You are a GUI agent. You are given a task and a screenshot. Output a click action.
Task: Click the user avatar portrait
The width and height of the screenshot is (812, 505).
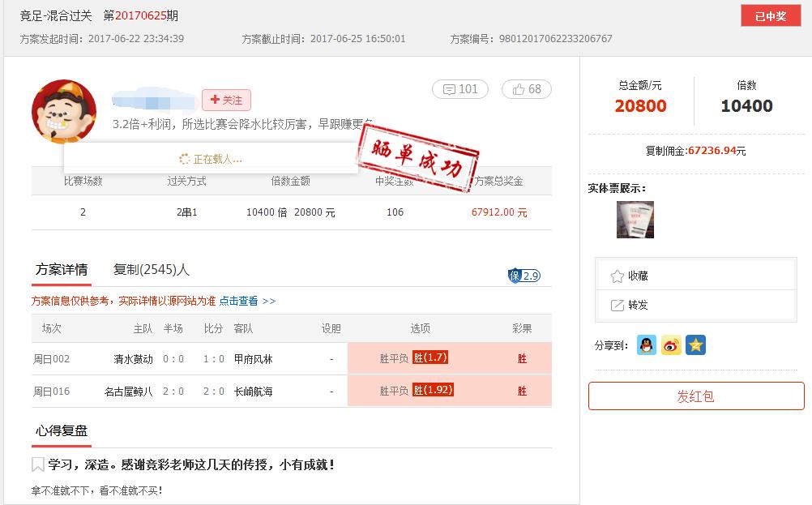click(64, 110)
